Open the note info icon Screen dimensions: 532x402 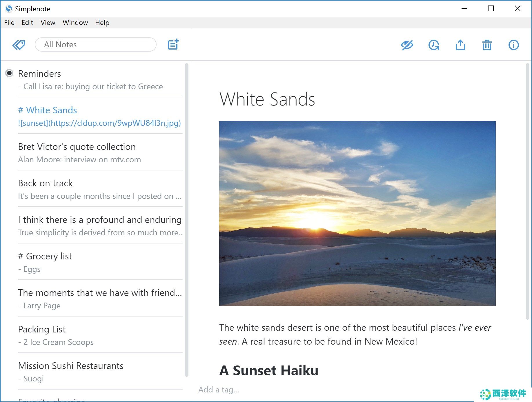pos(514,45)
